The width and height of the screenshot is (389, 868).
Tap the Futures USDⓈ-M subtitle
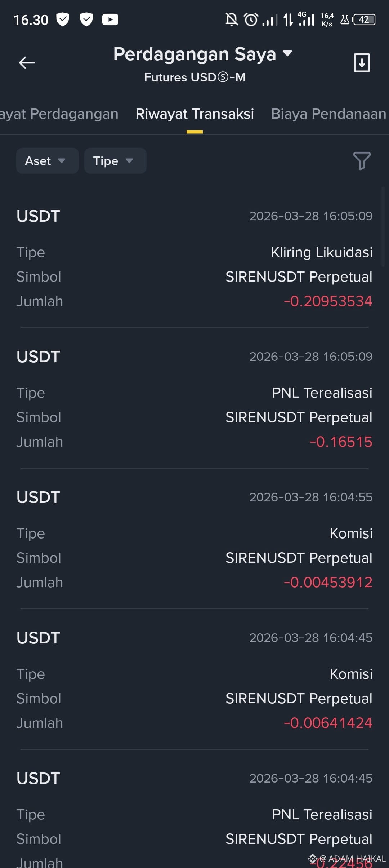pyautogui.click(x=195, y=77)
